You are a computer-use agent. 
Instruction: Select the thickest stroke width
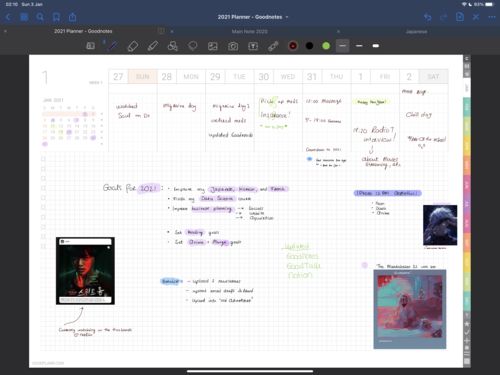(376, 46)
